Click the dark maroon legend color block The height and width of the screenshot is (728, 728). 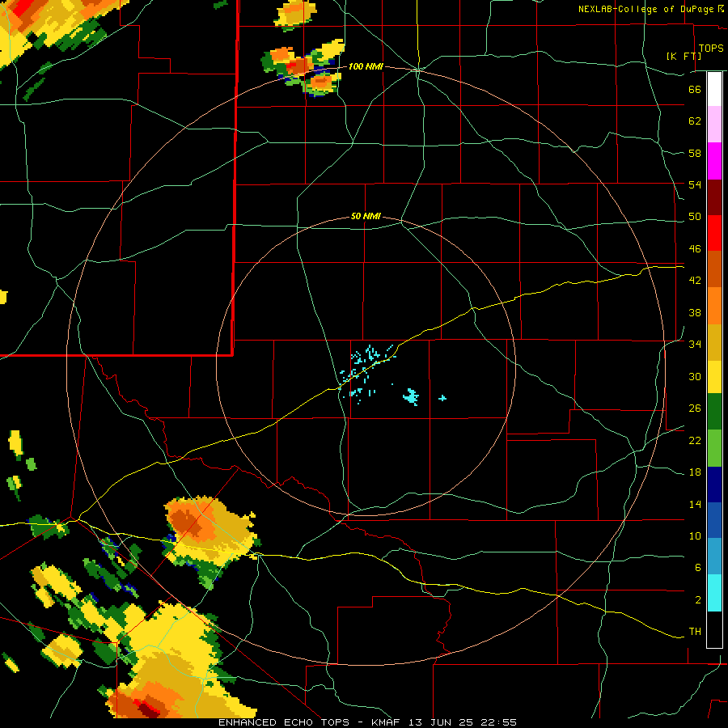[x=714, y=197]
